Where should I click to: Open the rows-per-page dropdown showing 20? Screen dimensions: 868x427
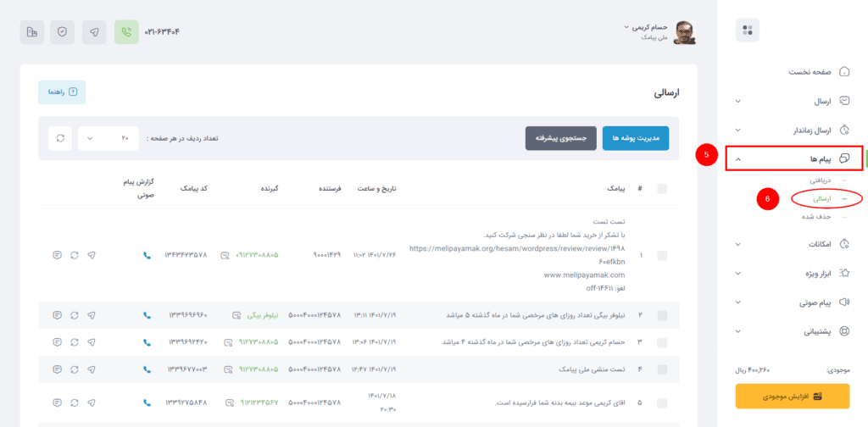[x=108, y=138]
